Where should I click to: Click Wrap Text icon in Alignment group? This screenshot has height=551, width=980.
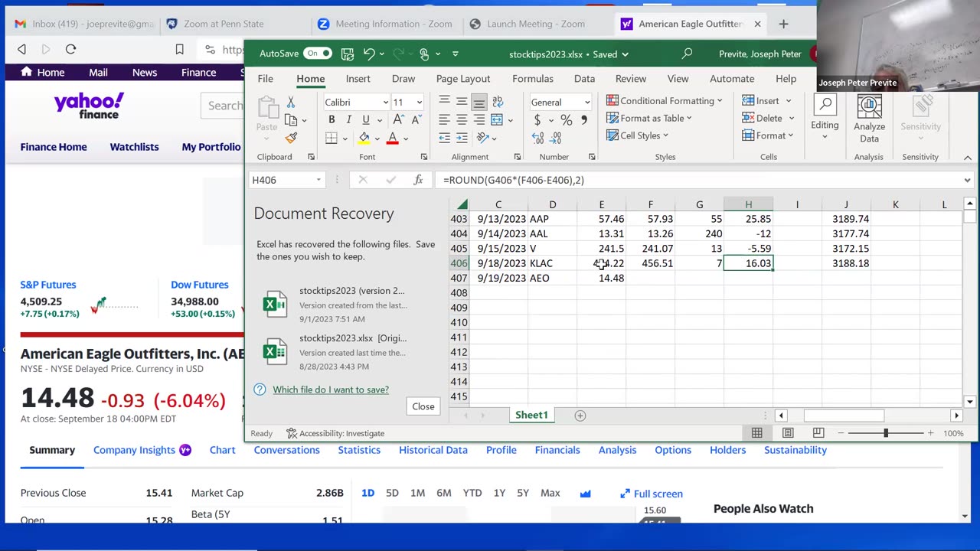pyautogui.click(x=498, y=102)
